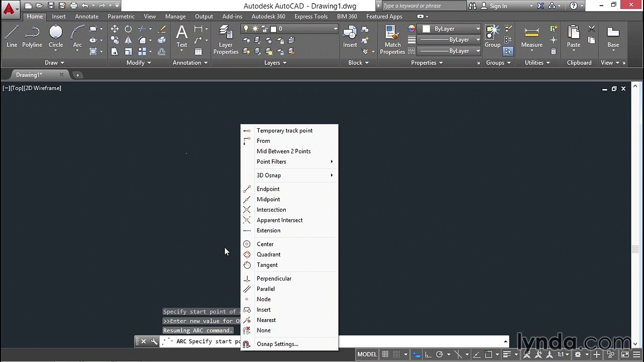
Task: Choose Endpoint from the osnap menu
Action: point(289,189)
